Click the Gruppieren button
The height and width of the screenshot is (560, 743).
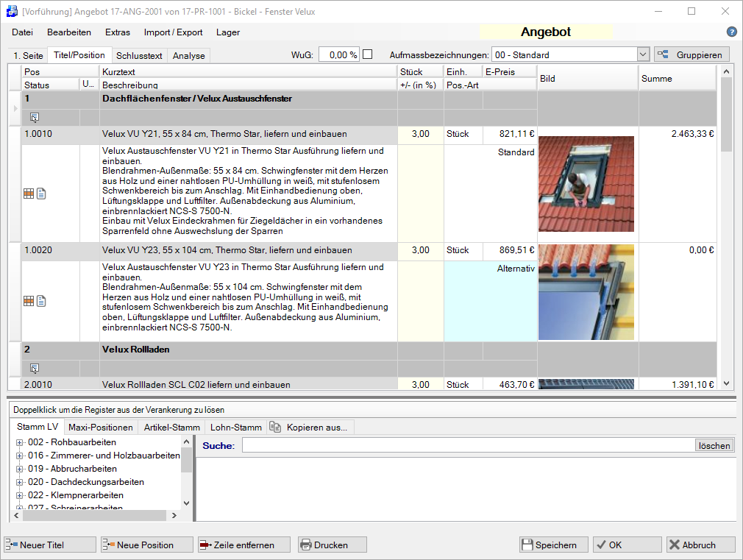(692, 54)
